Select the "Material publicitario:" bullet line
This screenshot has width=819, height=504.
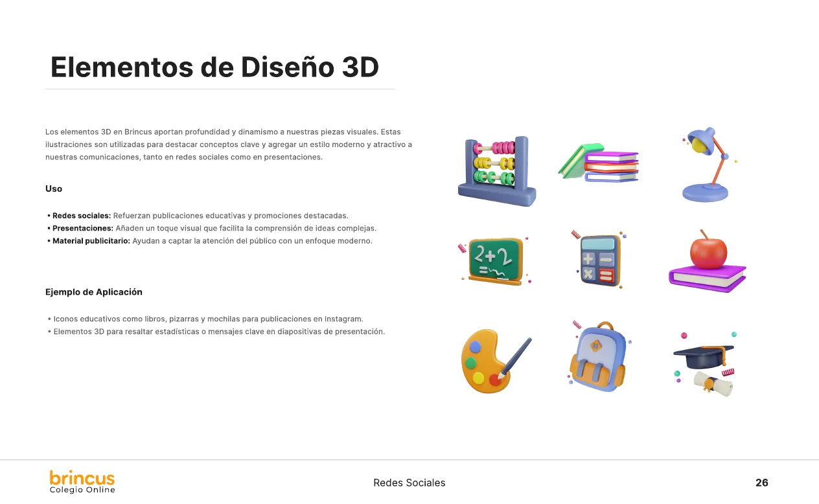point(210,241)
